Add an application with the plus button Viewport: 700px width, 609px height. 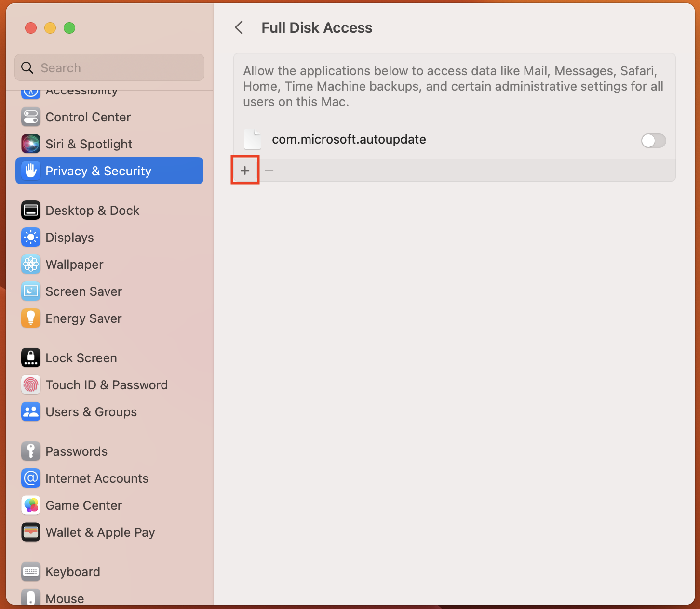pyautogui.click(x=245, y=170)
